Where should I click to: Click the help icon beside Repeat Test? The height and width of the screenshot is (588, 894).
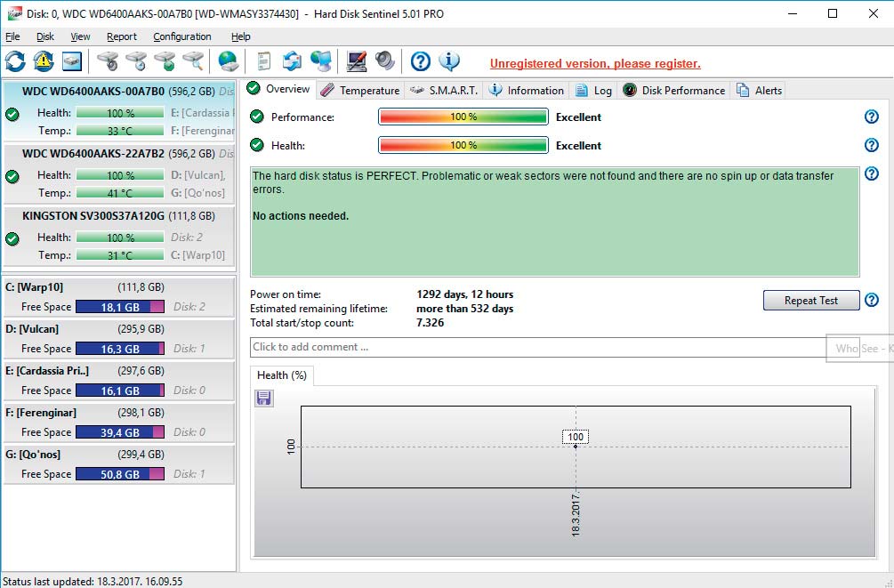coord(871,300)
